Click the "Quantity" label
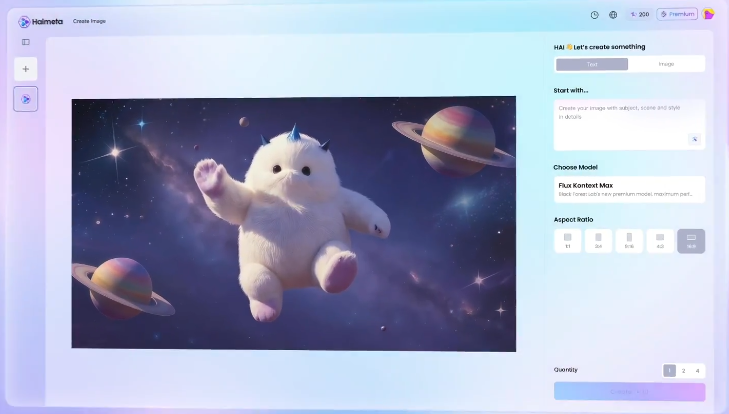The width and height of the screenshot is (729, 414). pos(565,370)
